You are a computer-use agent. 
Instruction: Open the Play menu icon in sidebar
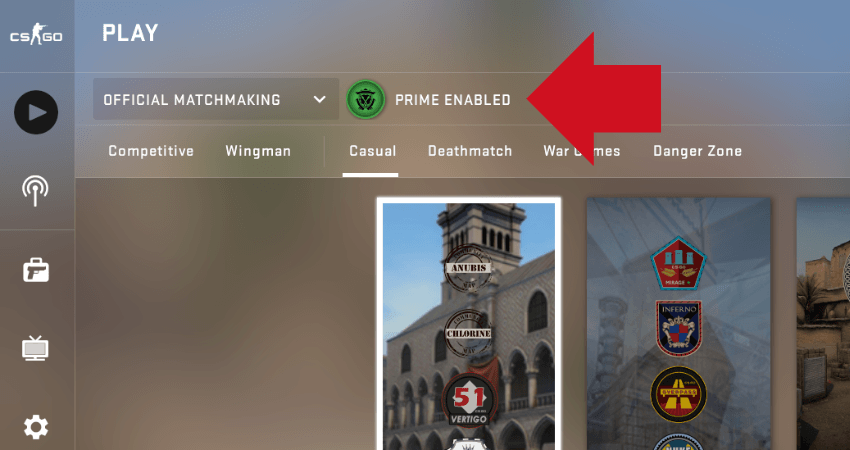point(36,112)
